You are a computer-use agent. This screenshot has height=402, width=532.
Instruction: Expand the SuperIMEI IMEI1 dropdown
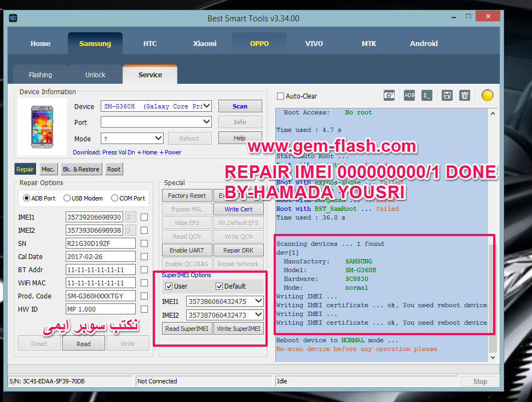pyautogui.click(x=258, y=301)
